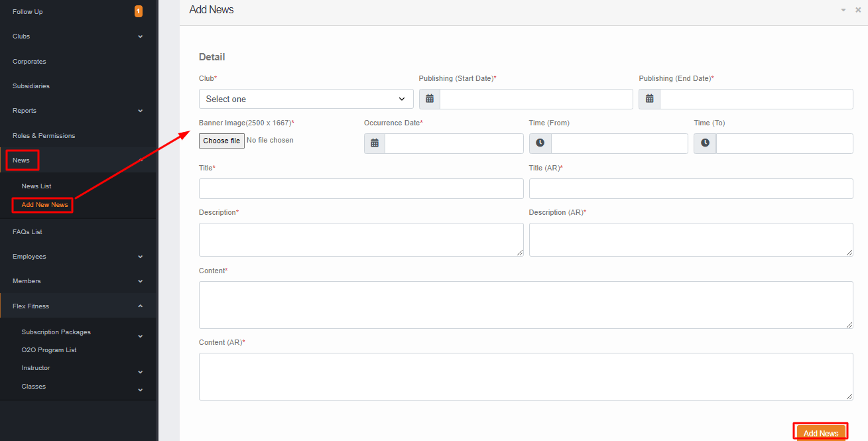This screenshot has width=868, height=441.
Task: Click the Follow Up notification badge
Action: point(138,11)
